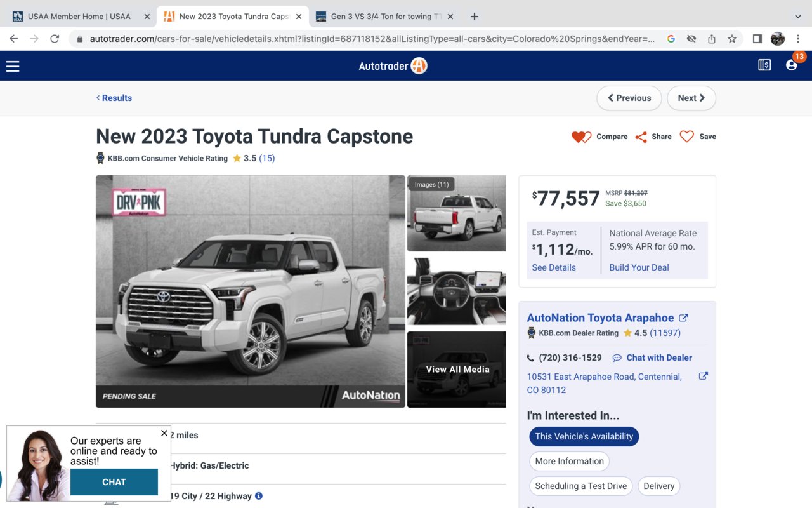The width and height of the screenshot is (812, 508).
Task: Click the Autotrader logo
Action: click(x=393, y=65)
